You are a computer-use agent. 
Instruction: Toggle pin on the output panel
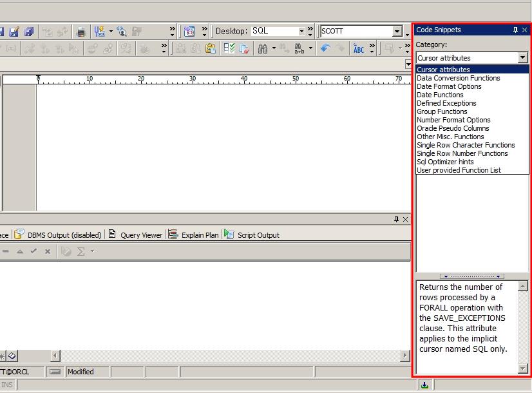coord(396,219)
